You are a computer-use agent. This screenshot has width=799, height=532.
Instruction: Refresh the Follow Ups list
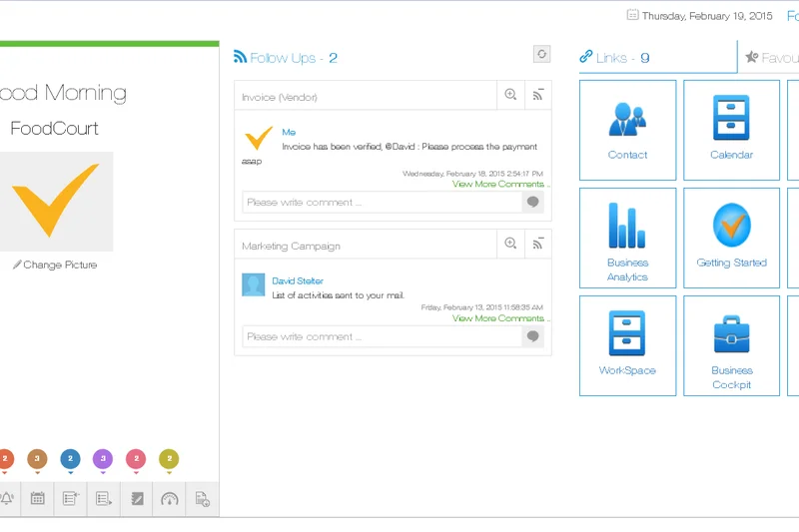point(541,55)
